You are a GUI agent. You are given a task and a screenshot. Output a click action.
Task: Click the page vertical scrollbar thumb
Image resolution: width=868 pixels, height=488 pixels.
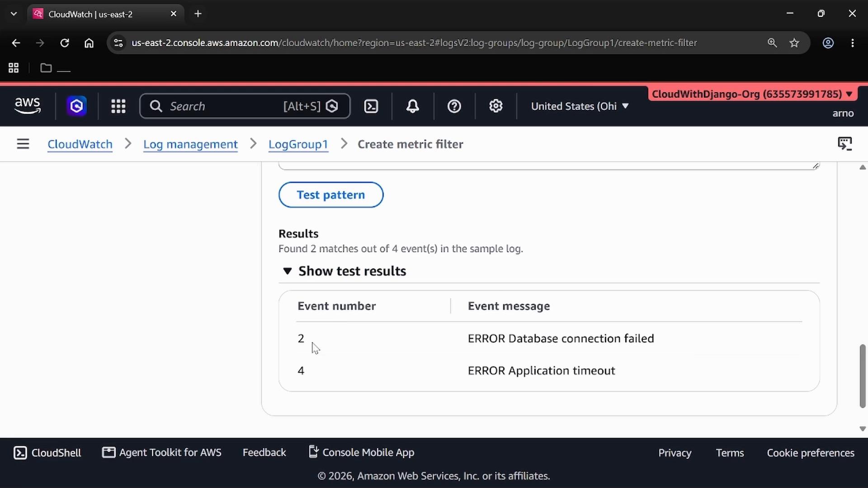(863, 376)
